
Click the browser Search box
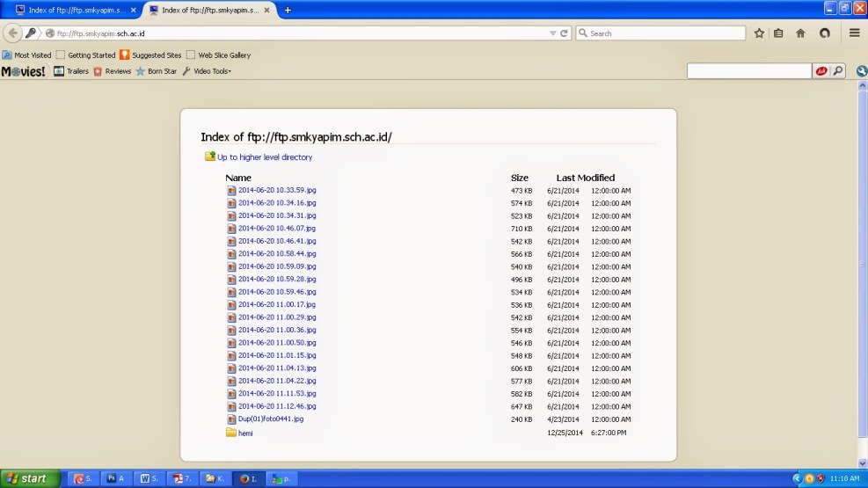661,33
